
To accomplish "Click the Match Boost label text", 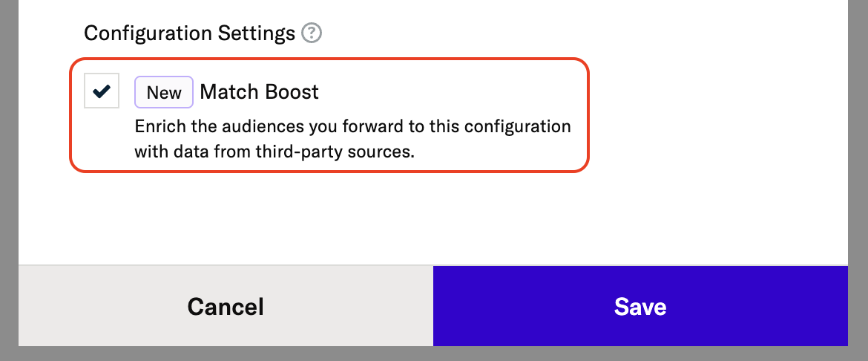I will (259, 92).
